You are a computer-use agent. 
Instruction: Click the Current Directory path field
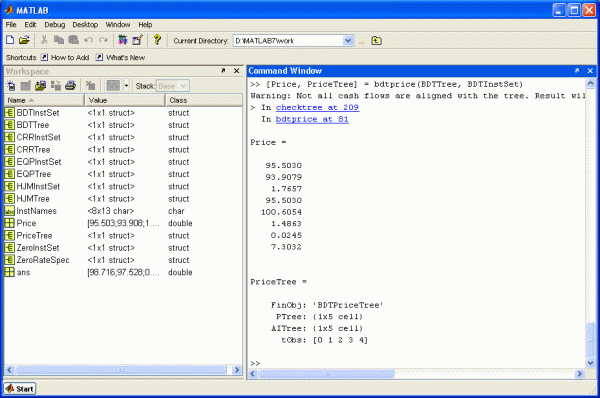pyautogui.click(x=288, y=41)
